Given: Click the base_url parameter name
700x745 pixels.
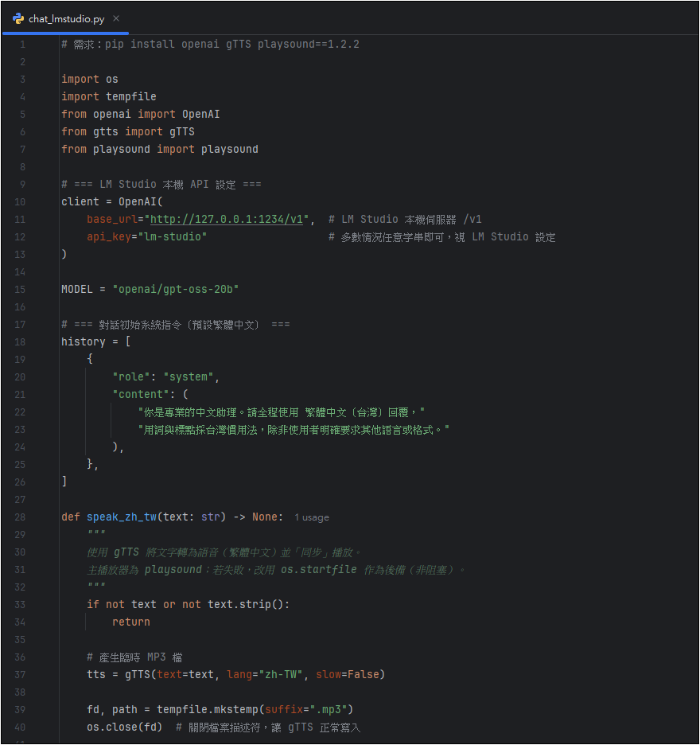Looking at the screenshot, I should pyautogui.click(x=111, y=219).
